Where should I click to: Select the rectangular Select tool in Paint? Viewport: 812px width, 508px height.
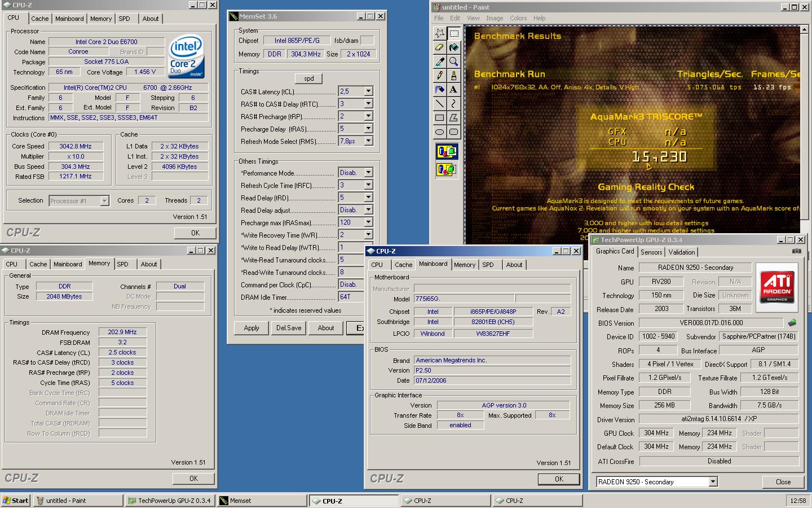pos(453,33)
